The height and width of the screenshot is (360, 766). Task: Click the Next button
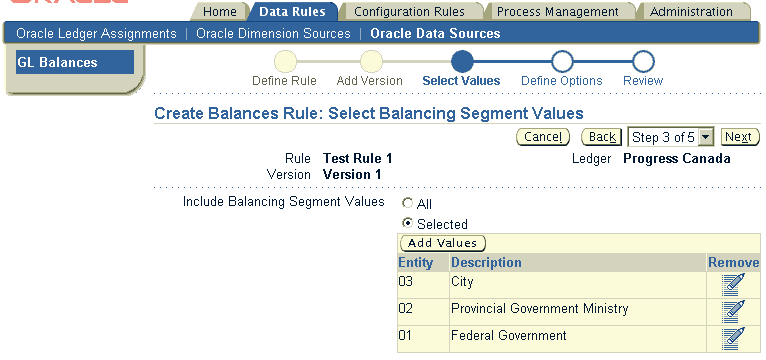tap(739, 137)
